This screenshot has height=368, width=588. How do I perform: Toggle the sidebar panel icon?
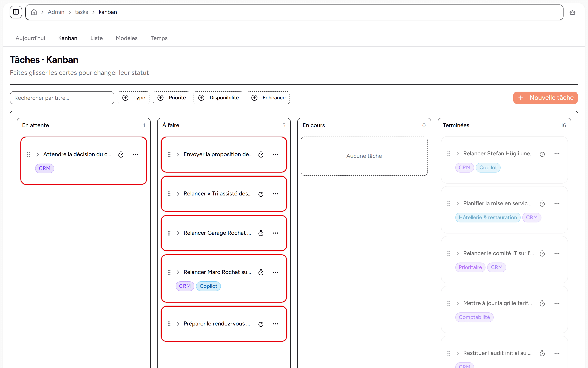click(x=16, y=12)
